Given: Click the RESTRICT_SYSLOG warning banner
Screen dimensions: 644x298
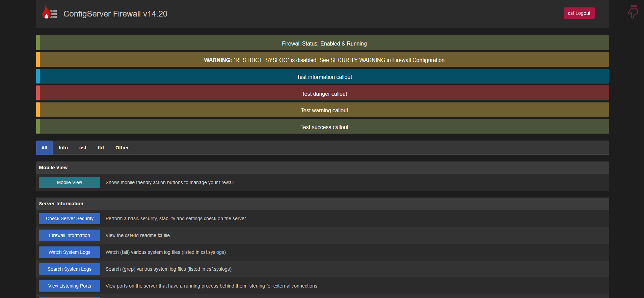Looking at the screenshot, I should click(323, 59).
